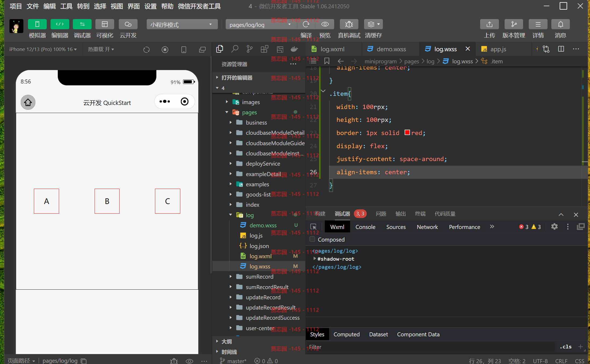The width and height of the screenshot is (590, 364).
Task: Click the simulator stop record icon
Action: (165, 50)
